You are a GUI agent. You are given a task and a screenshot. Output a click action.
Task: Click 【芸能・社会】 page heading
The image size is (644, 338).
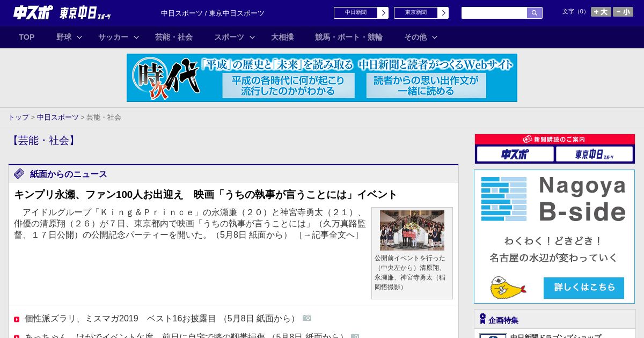coord(43,141)
